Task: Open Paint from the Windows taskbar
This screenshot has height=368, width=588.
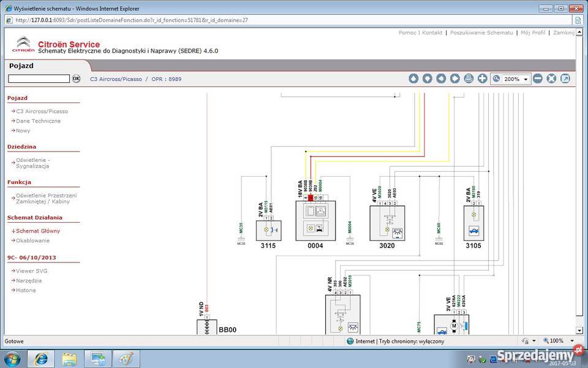Action: pyautogui.click(x=126, y=358)
